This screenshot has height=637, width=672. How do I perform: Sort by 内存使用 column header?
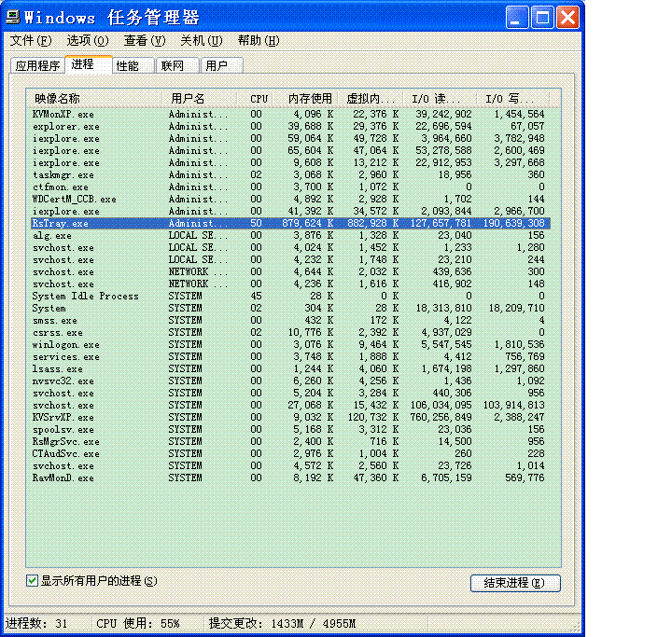(305, 99)
